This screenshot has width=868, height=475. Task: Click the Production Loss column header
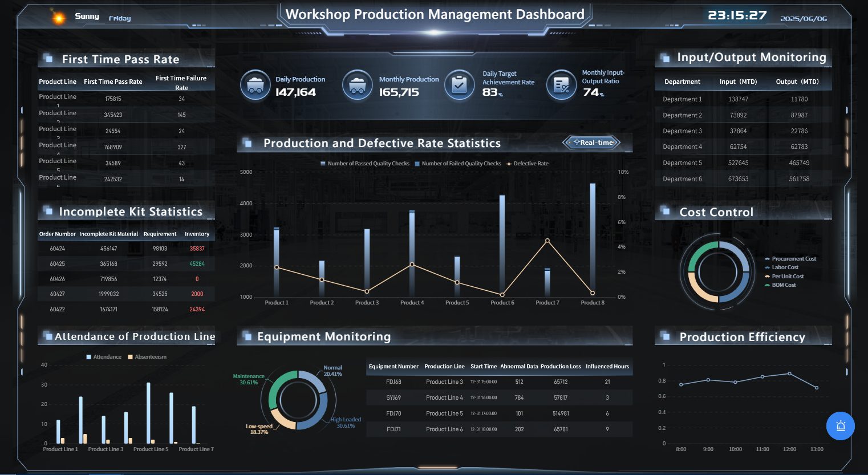[561, 367]
